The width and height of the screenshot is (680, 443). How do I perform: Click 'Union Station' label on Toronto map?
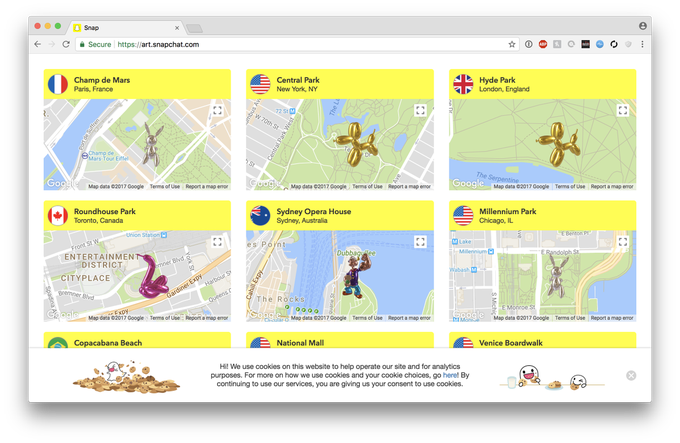point(147,235)
